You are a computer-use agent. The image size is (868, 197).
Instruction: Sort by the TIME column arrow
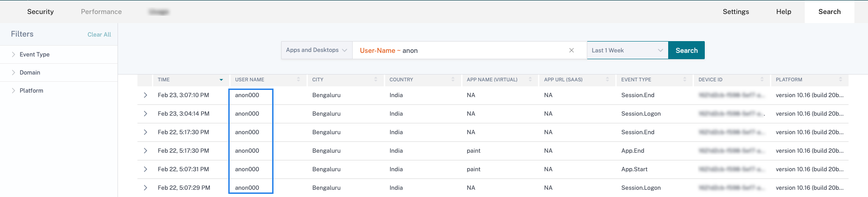click(x=221, y=80)
